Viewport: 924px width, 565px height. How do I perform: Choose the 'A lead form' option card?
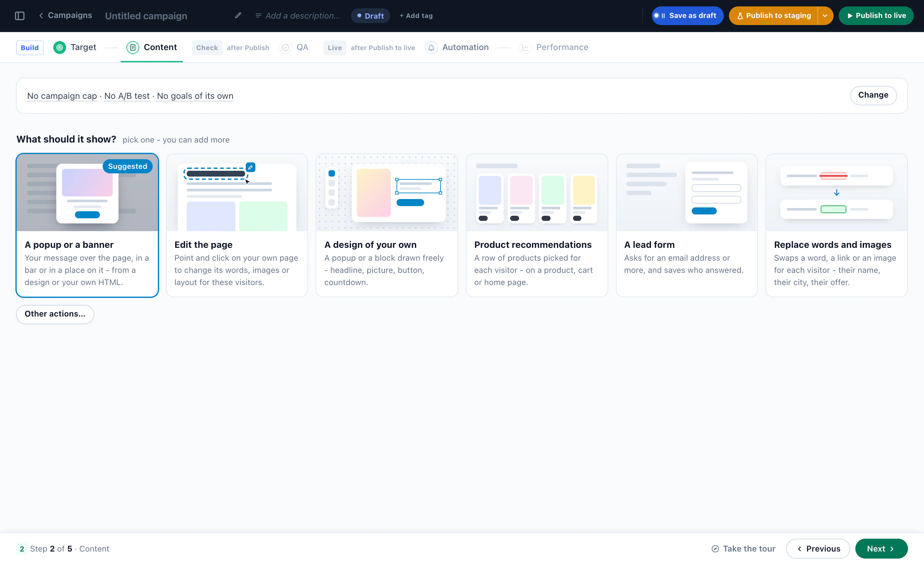point(687,225)
